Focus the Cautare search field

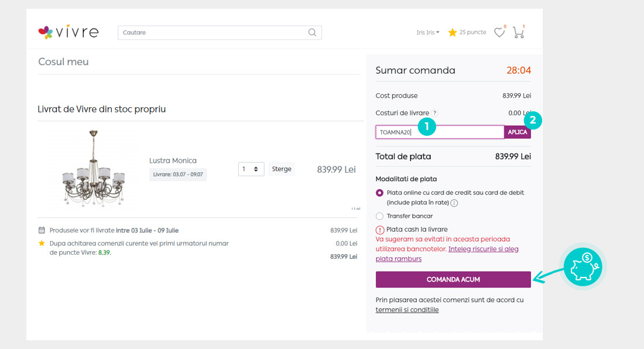pos(211,33)
